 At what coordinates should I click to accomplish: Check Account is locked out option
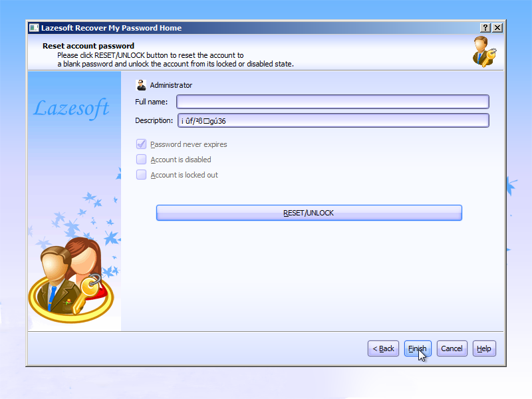[141, 175]
